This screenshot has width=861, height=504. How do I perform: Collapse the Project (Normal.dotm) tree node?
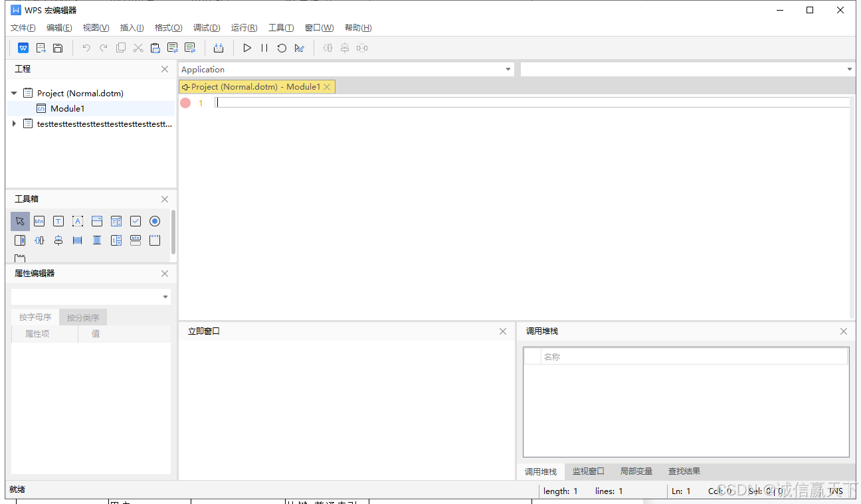14,93
